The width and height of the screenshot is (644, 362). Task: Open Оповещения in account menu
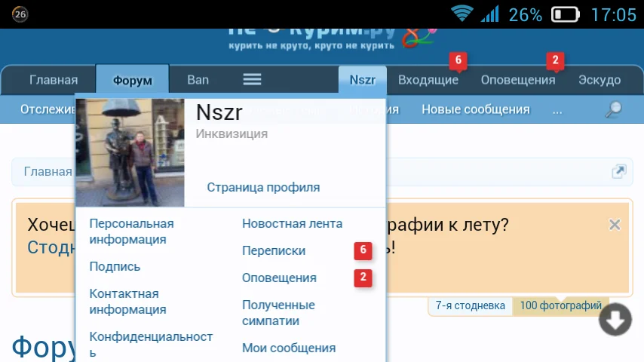pos(279,278)
